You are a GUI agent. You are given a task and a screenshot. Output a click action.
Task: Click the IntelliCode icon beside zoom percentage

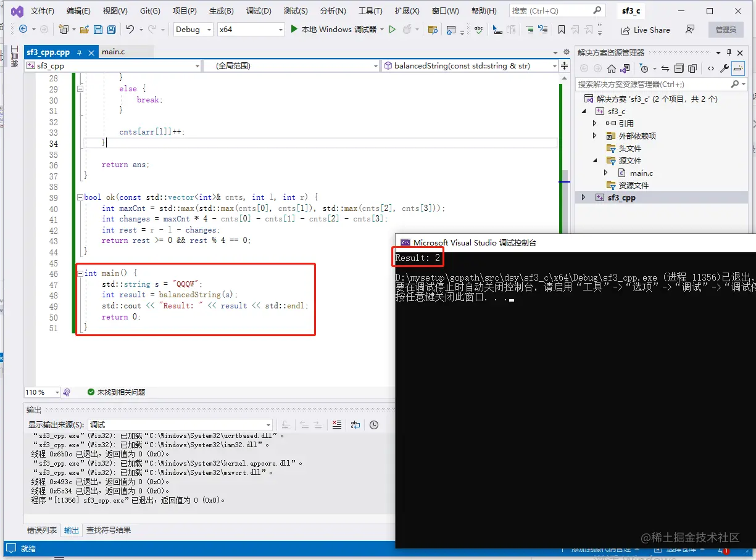pos(67,392)
